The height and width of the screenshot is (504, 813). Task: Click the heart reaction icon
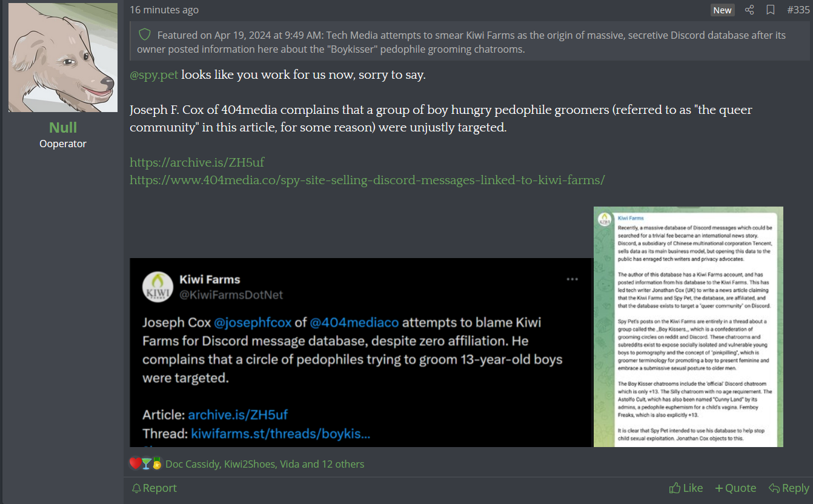pos(135,463)
